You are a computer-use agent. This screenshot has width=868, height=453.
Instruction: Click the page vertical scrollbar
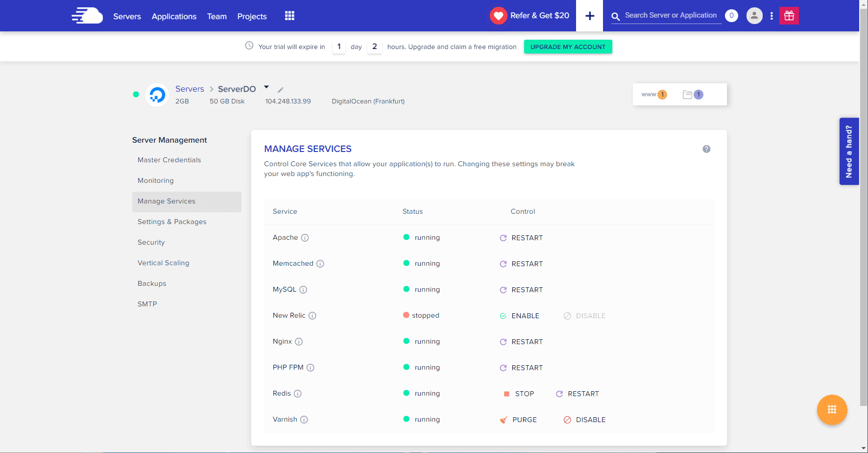tap(864, 208)
